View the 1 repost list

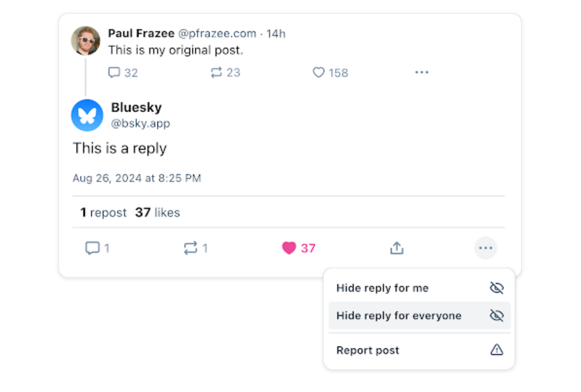[103, 212]
